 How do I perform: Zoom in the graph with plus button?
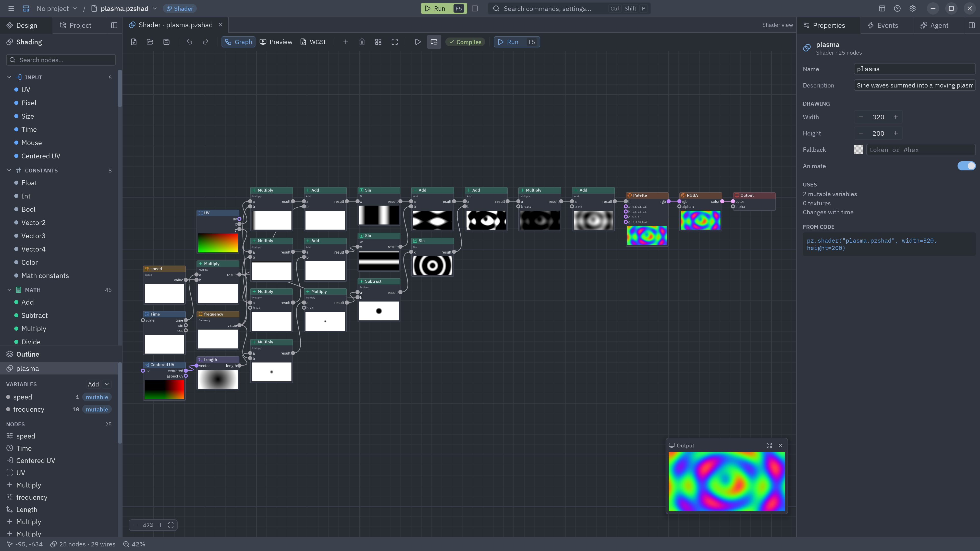161,525
